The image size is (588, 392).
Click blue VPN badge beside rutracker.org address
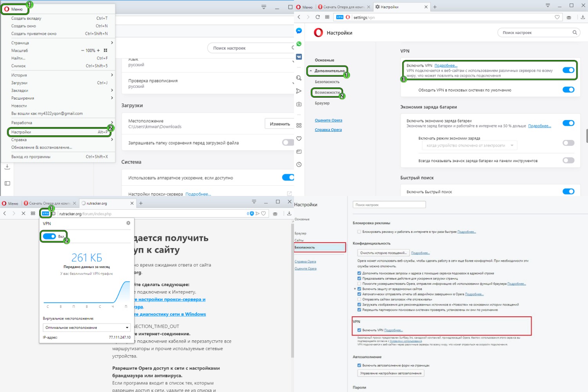point(45,213)
